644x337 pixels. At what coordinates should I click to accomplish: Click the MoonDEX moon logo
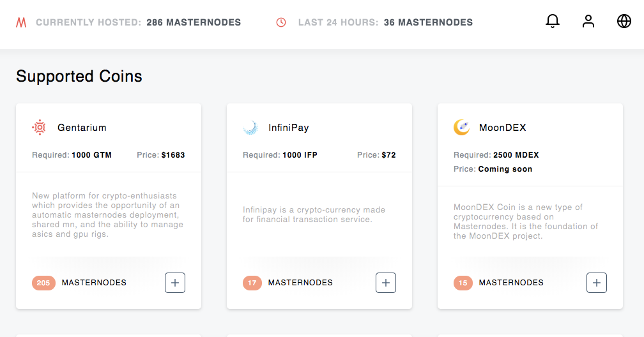pyautogui.click(x=461, y=128)
